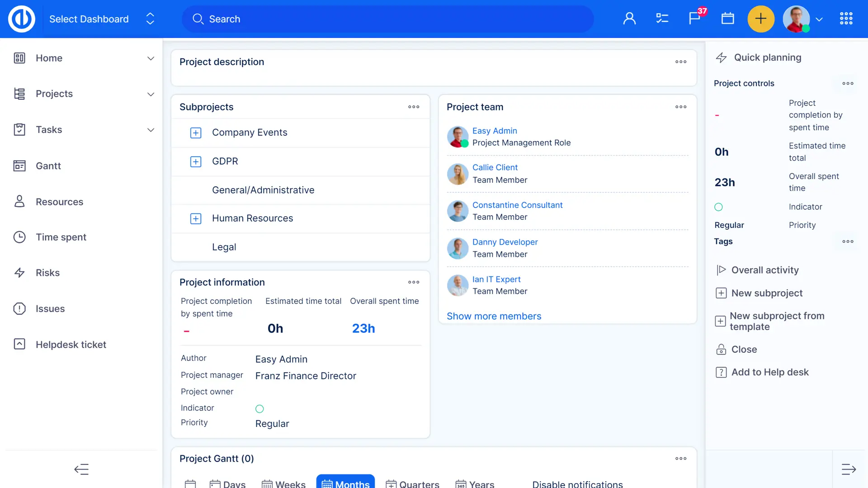Open the notifications flag icon with badge

695,19
